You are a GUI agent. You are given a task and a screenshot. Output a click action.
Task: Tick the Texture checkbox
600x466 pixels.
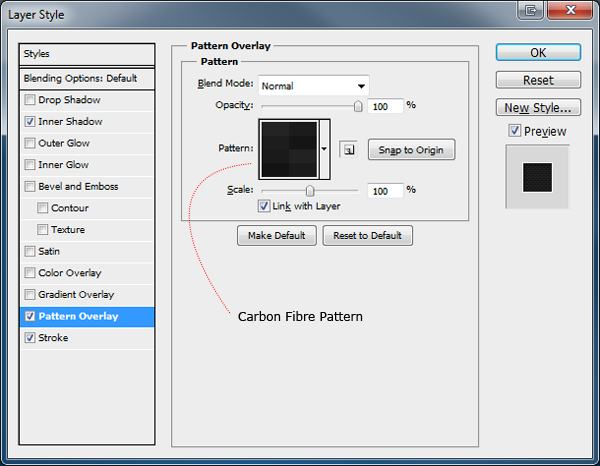click(42, 230)
